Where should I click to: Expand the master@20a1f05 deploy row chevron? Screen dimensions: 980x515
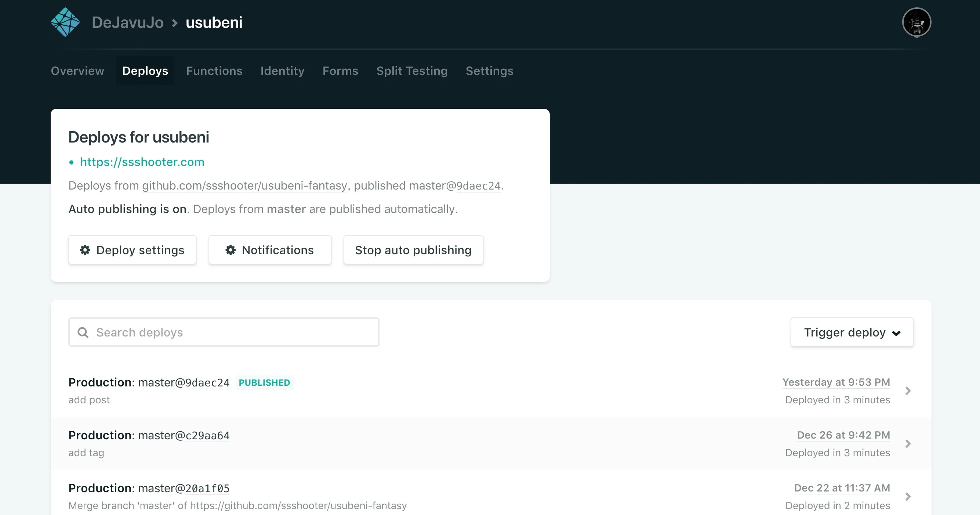(x=908, y=497)
